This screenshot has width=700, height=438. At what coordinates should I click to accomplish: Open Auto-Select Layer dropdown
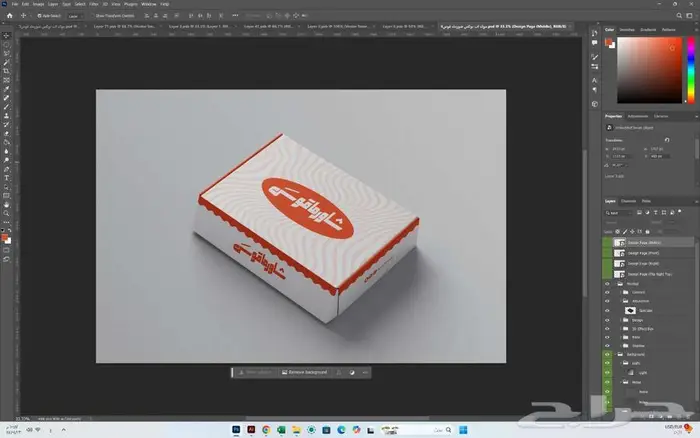point(74,16)
